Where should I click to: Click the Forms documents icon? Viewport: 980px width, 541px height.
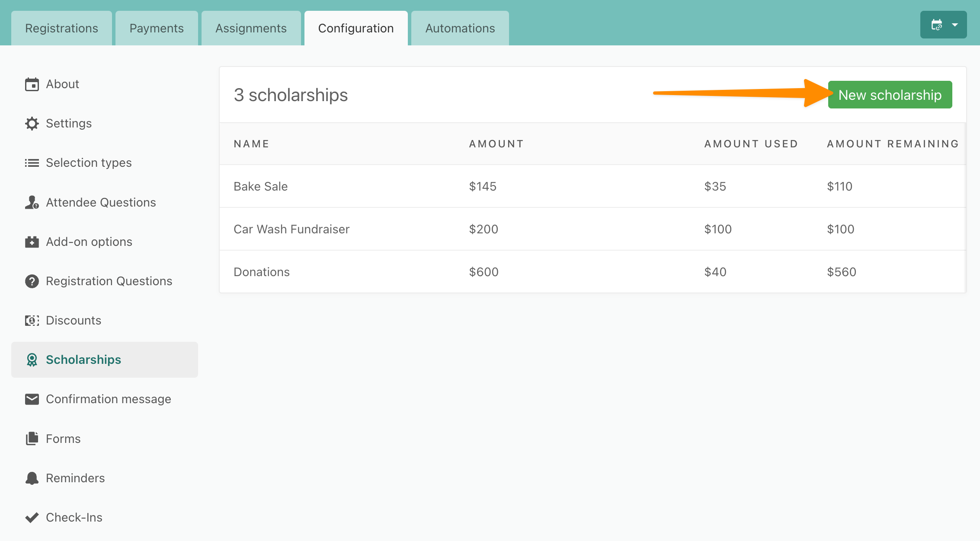(32, 439)
